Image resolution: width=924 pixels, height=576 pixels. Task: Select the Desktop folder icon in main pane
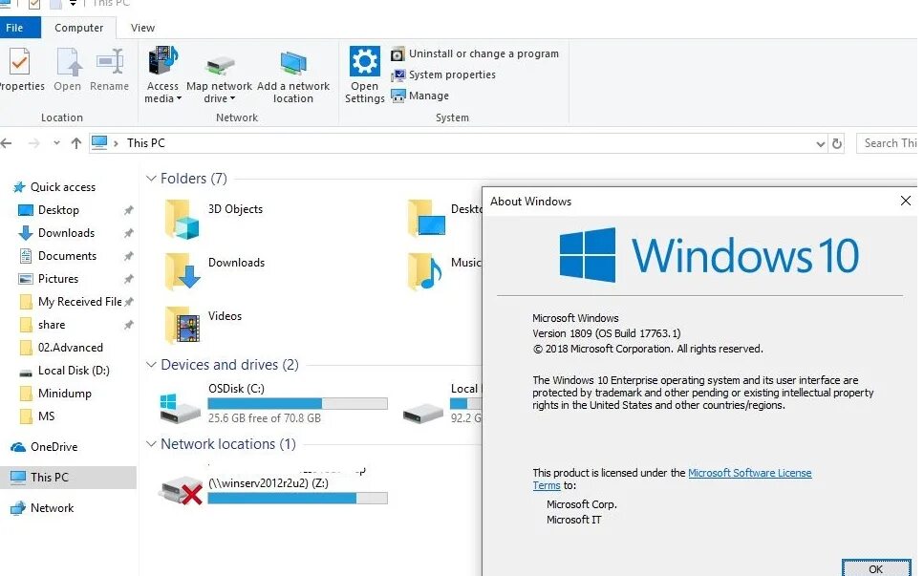(426, 219)
